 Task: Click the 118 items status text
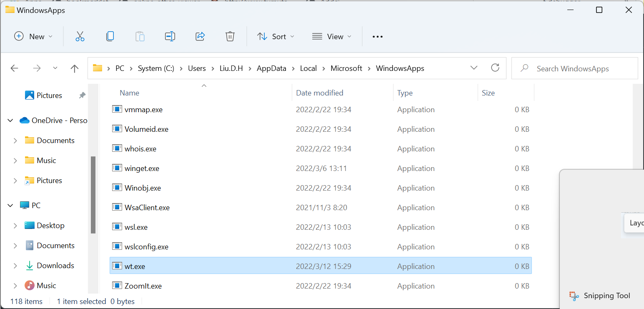tap(26, 301)
